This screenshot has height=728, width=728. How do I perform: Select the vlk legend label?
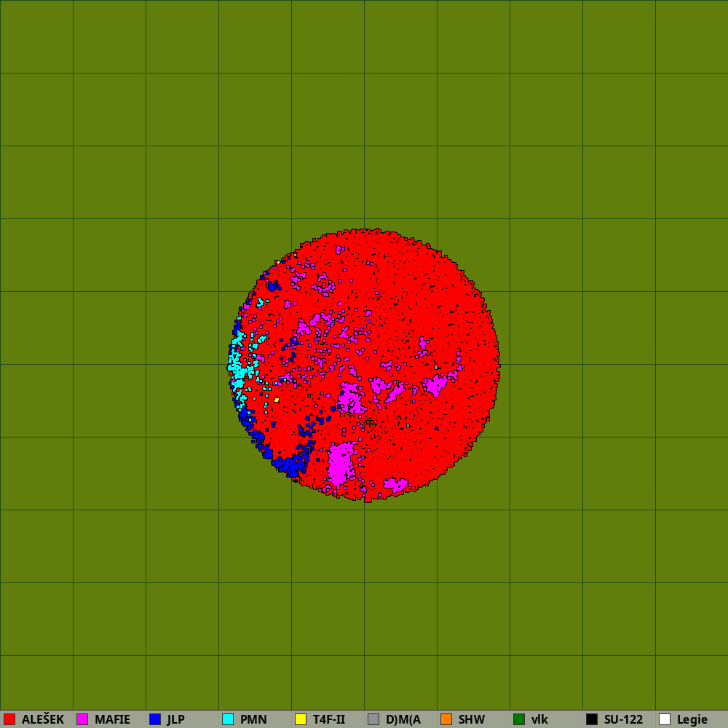(539, 719)
